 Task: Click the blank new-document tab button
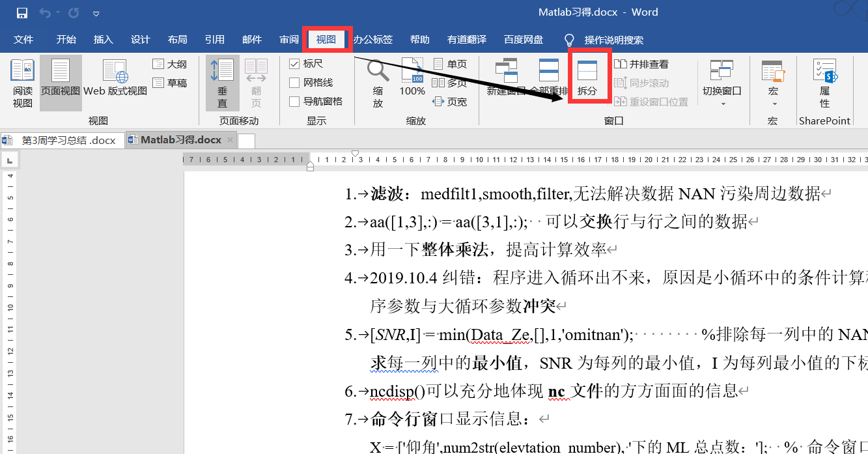pyautogui.click(x=246, y=141)
